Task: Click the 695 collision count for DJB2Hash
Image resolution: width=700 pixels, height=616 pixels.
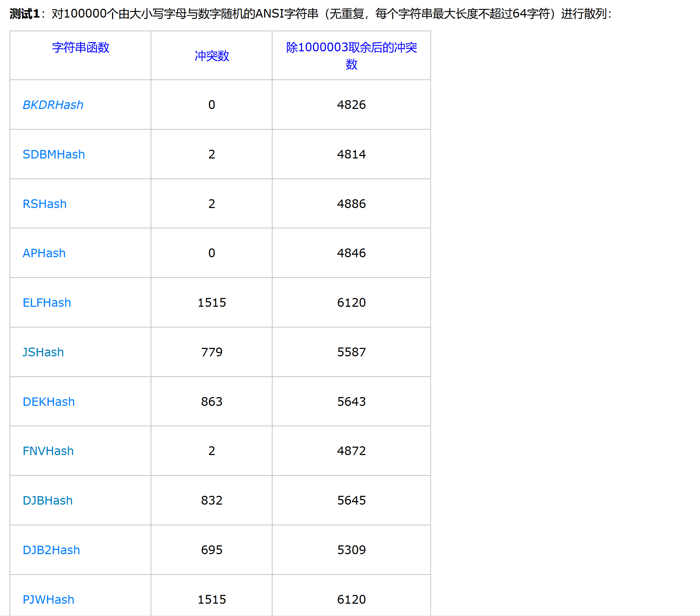Action: [212, 550]
